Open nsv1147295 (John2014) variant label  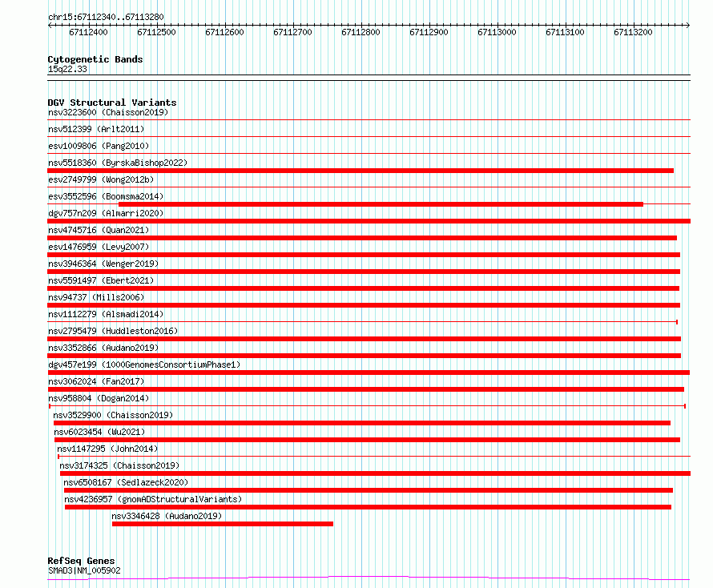point(107,449)
